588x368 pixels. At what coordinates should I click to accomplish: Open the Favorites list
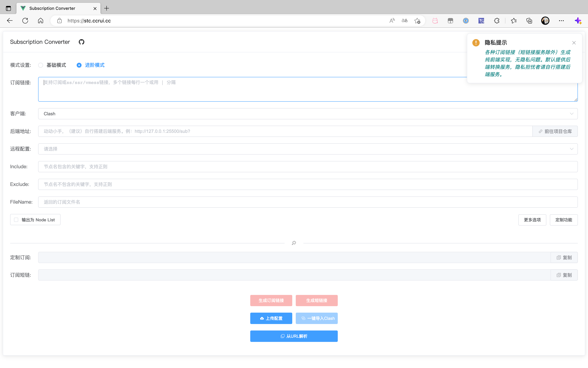click(514, 21)
